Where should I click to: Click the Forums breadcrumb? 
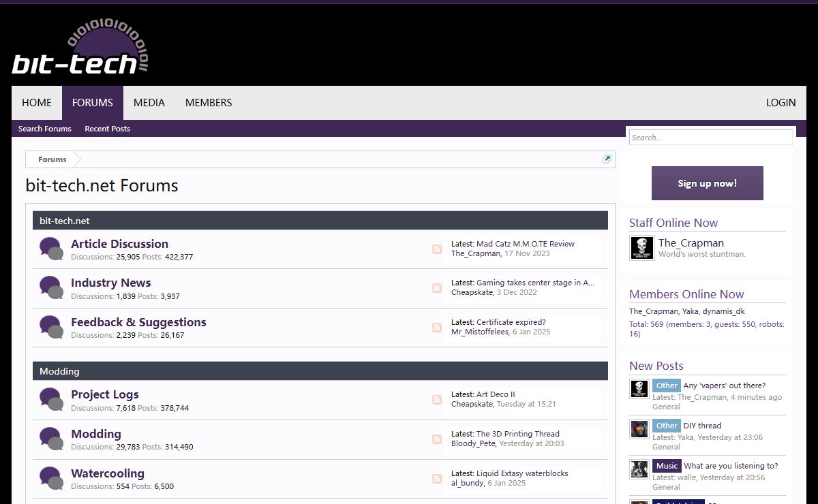(52, 159)
